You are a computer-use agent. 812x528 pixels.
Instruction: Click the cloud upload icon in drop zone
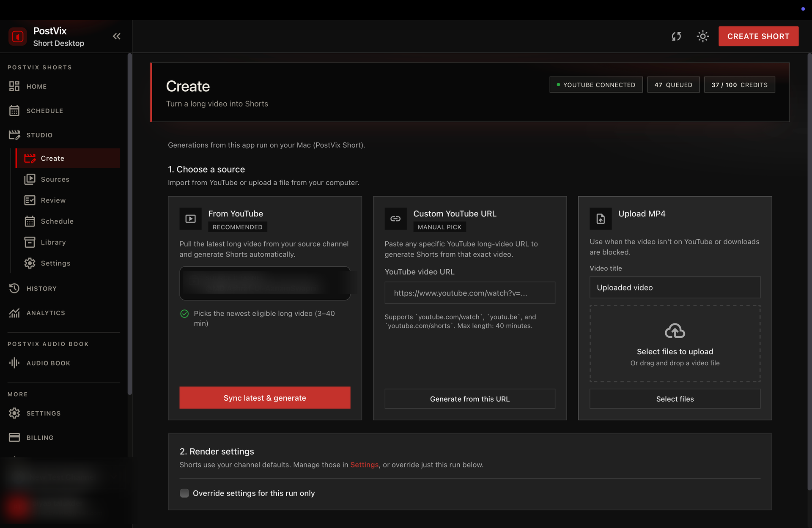tap(675, 331)
